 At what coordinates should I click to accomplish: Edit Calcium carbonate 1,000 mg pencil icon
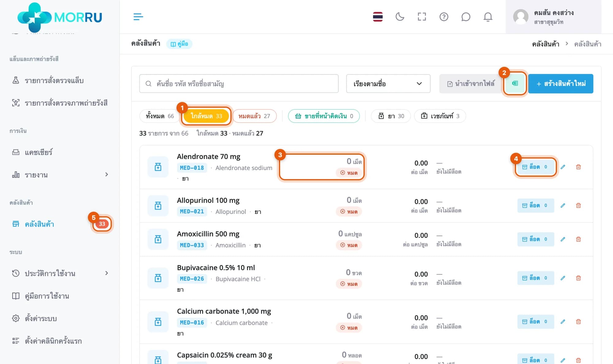coord(563,322)
